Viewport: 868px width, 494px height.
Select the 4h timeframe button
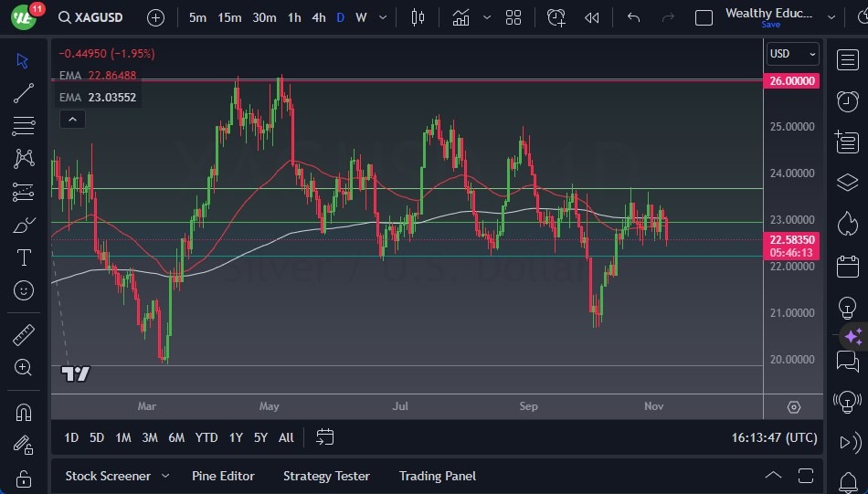click(x=318, y=17)
